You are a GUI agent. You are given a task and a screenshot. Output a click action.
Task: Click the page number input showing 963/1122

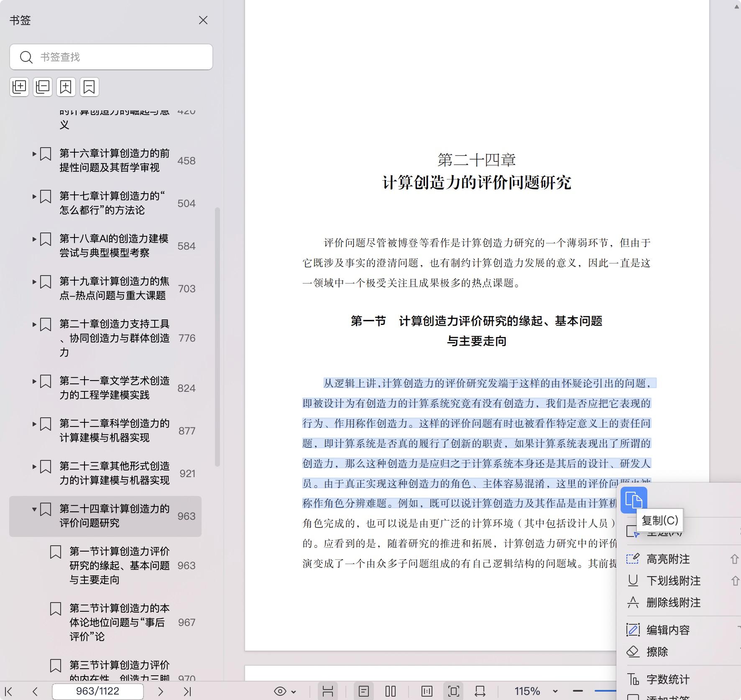pos(97,691)
